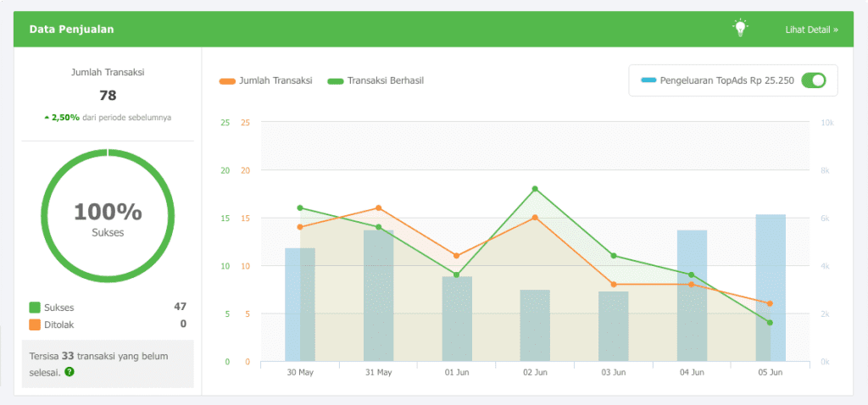868x405 pixels.
Task: Select the 02 Jun green peak point
Action: (x=536, y=189)
